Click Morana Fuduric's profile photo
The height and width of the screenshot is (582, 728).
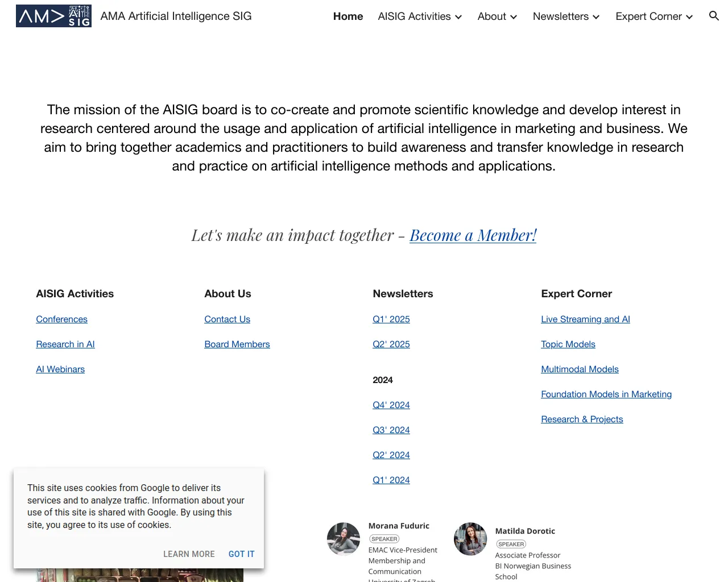pos(344,539)
